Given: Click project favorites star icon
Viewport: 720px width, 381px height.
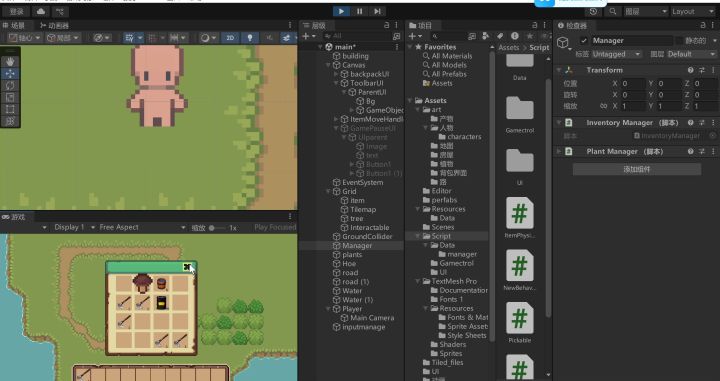Looking at the screenshot, I should click(529, 36).
